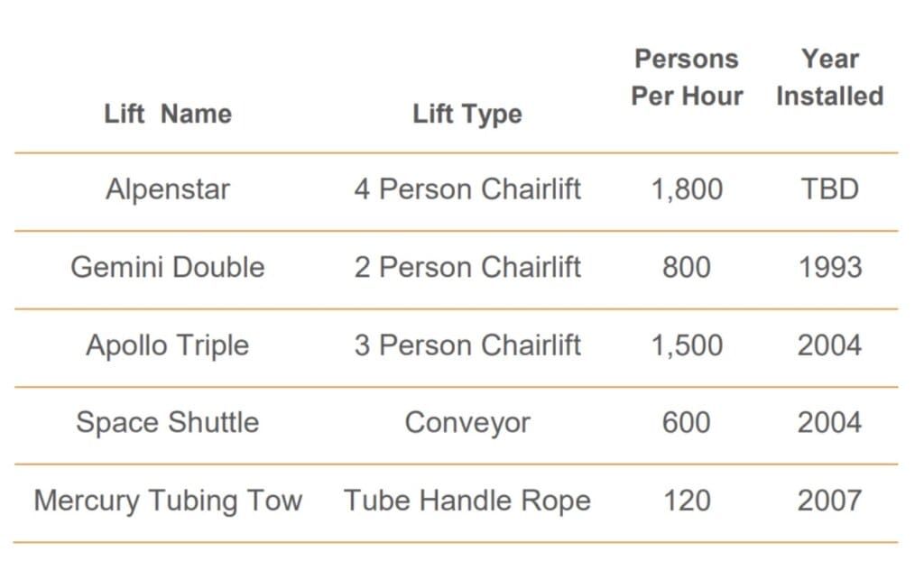This screenshot has height=570, width=924.
Task: Select the Persons Per Hour header
Action: (687, 78)
